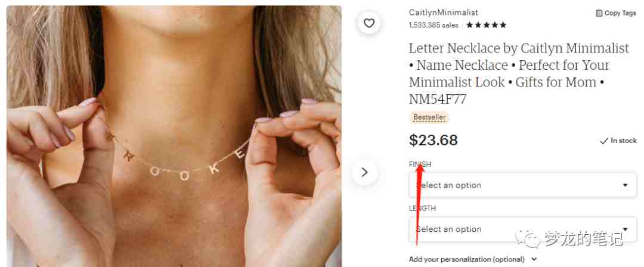Click the In stock checkmark icon
The width and height of the screenshot is (644, 267).
click(x=603, y=141)
